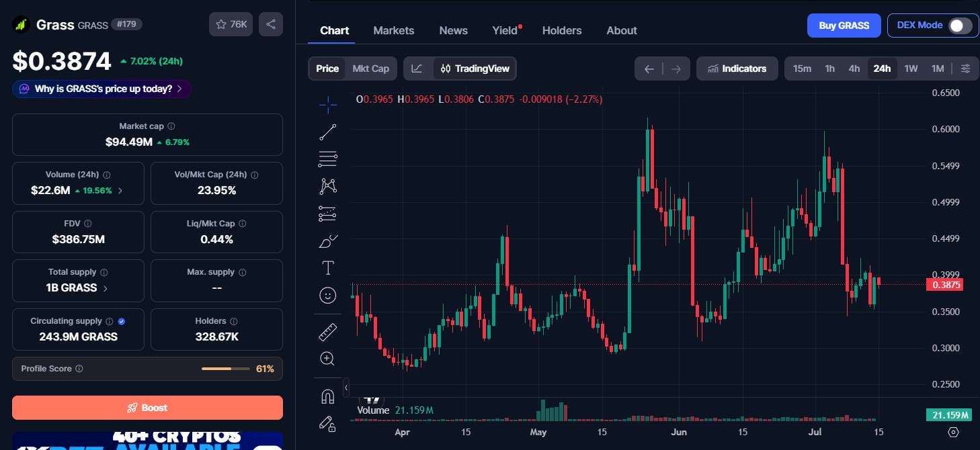Image resolution: width=980 pixels, height=450 pixels.
Task: Expand Volume (24h) details chevron
Action: pyautogui.click(x=120, y=191)
